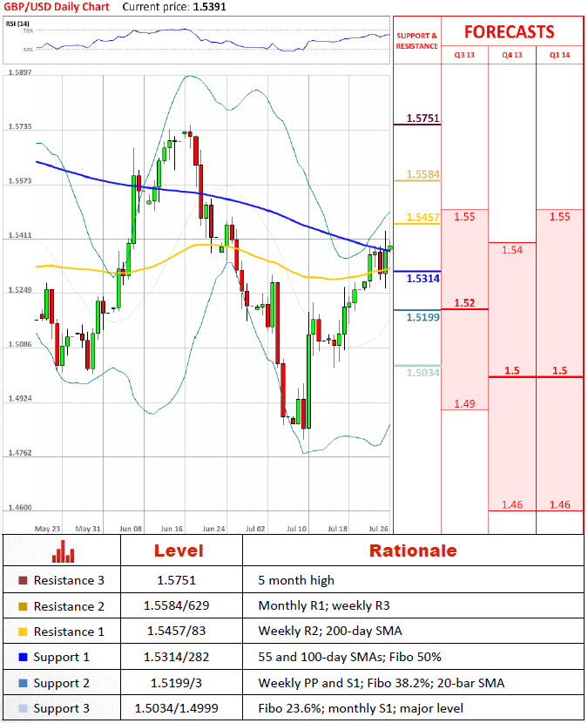Click the Support 3 light-blue color swatch
The width and height of the screenshot is (588, 723).
click(x=23, y=708)
